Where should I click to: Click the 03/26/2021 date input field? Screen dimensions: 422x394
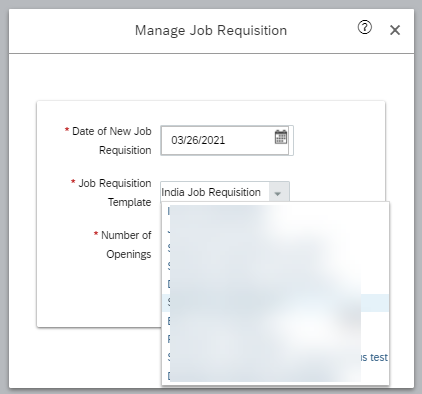225,140
